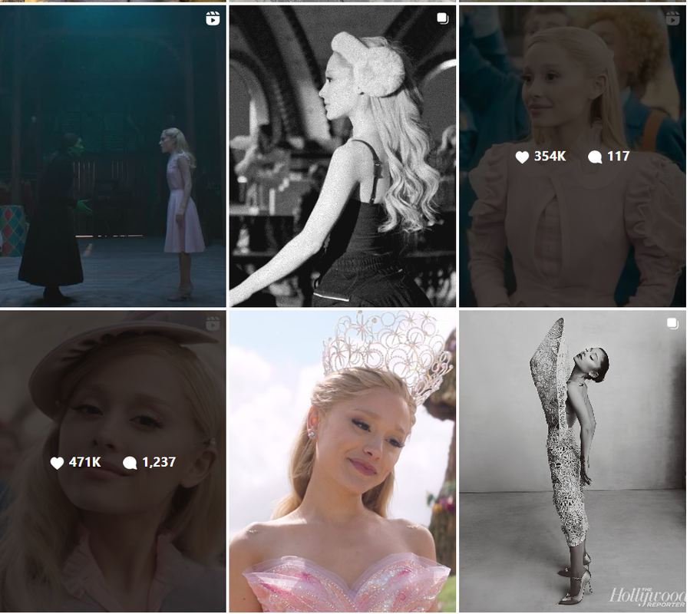This screenshot has height=614, width=700.
Task: Open the crown and pink dress post
Action: click(x=342, y=461)
